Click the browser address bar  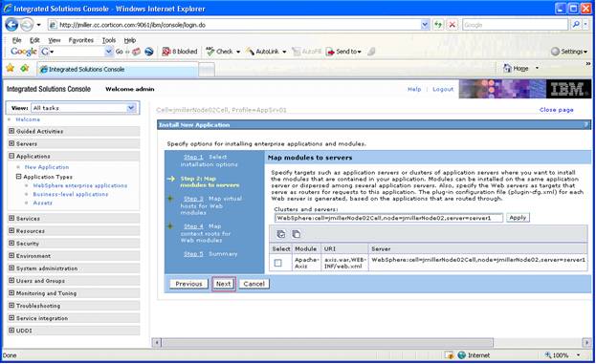(234, 25)
